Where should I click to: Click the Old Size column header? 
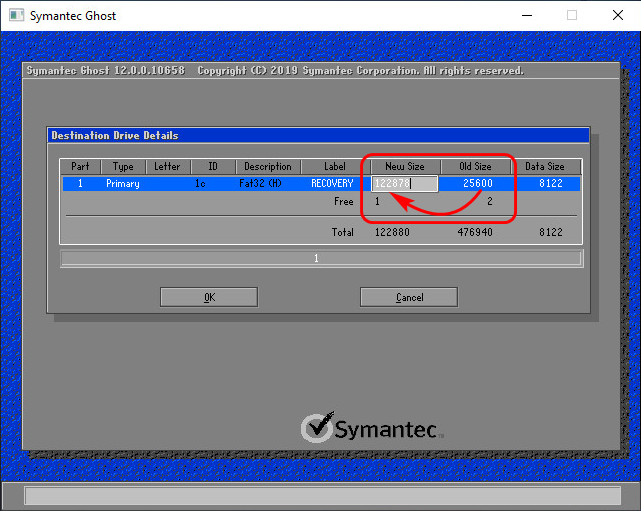[x=475, y=166]
